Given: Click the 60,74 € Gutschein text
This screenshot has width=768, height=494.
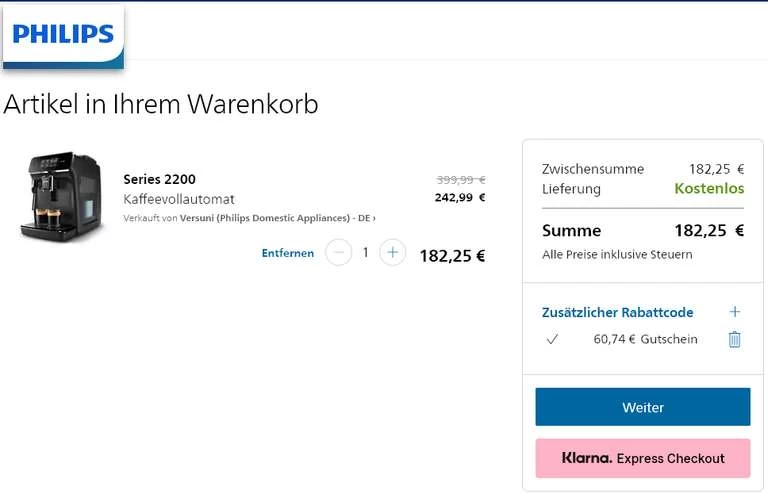Looking at the screenshot, I should tap(645, 339).
